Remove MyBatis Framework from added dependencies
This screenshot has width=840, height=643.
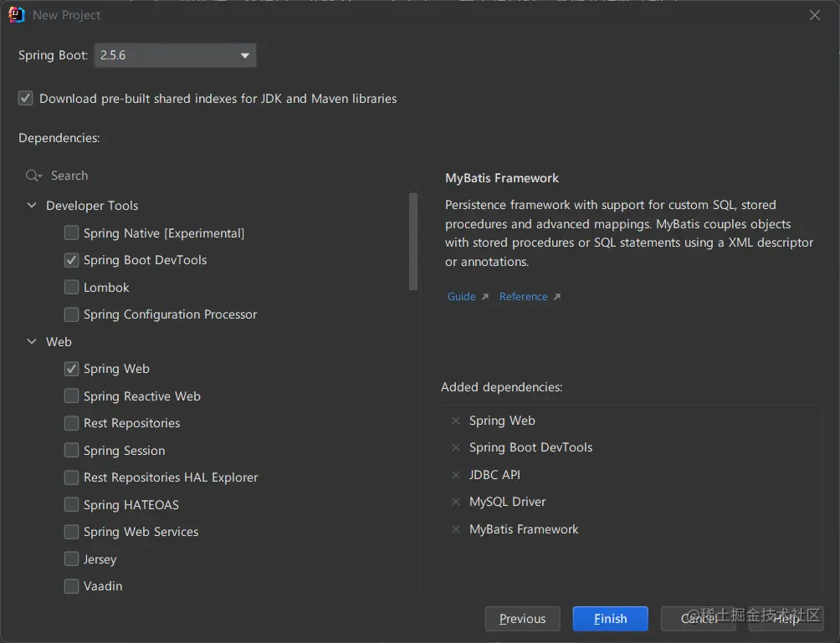456,529
